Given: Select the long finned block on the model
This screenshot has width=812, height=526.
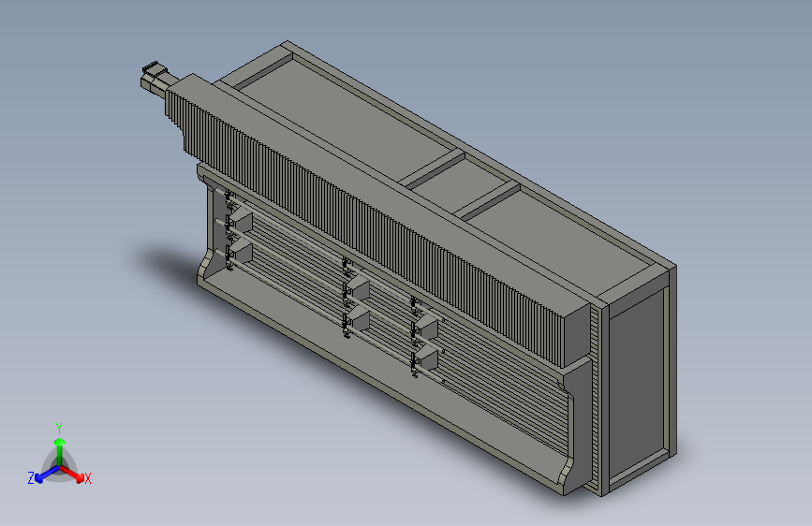Looking at the screenshot, I should pos(378,221).
